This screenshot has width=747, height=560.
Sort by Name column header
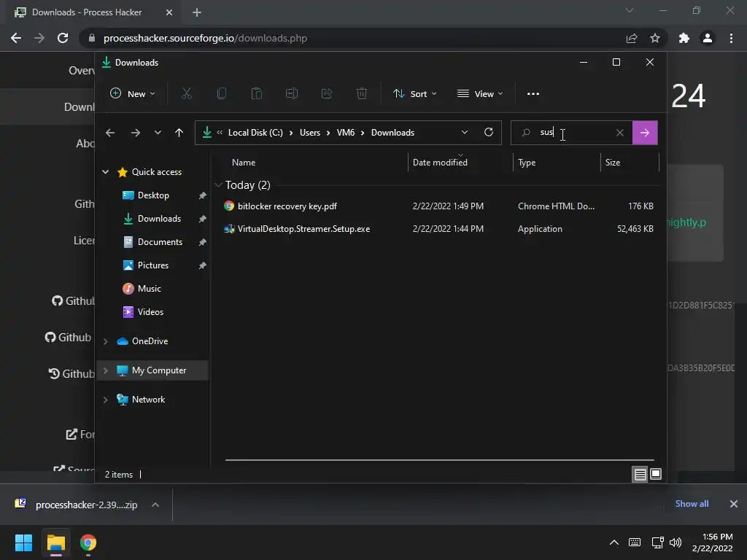click(244, 163)
